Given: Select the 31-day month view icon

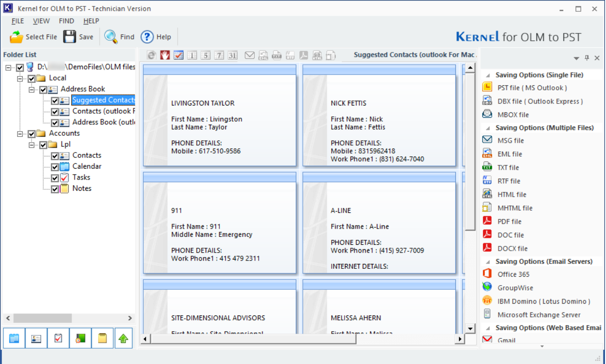Looking at the screenshot, I should coord(233,55).
